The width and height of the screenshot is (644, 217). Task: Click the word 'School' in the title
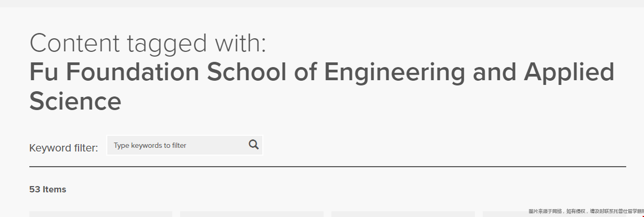247,72
